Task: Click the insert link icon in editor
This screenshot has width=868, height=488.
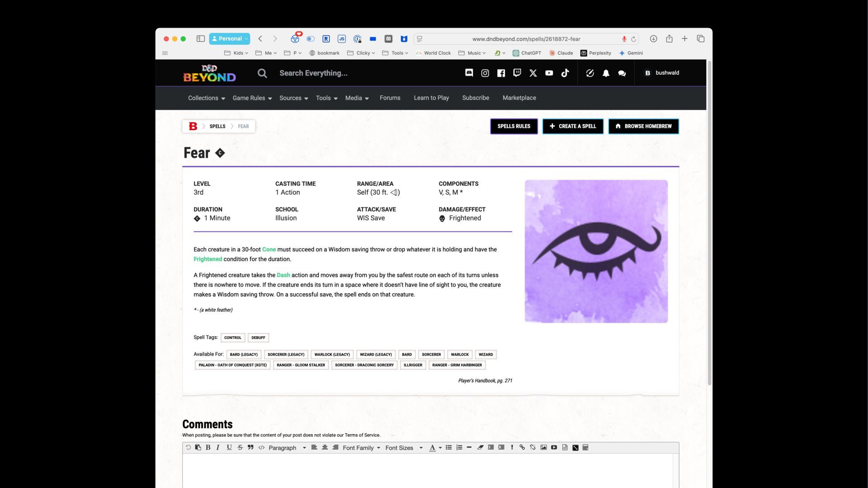Action: pos(522,447)
